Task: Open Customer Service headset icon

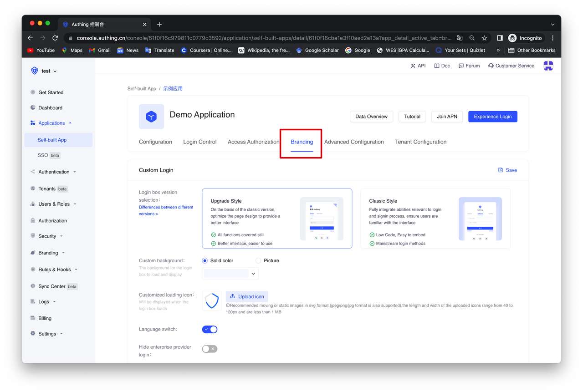Action: click(491, 66)
